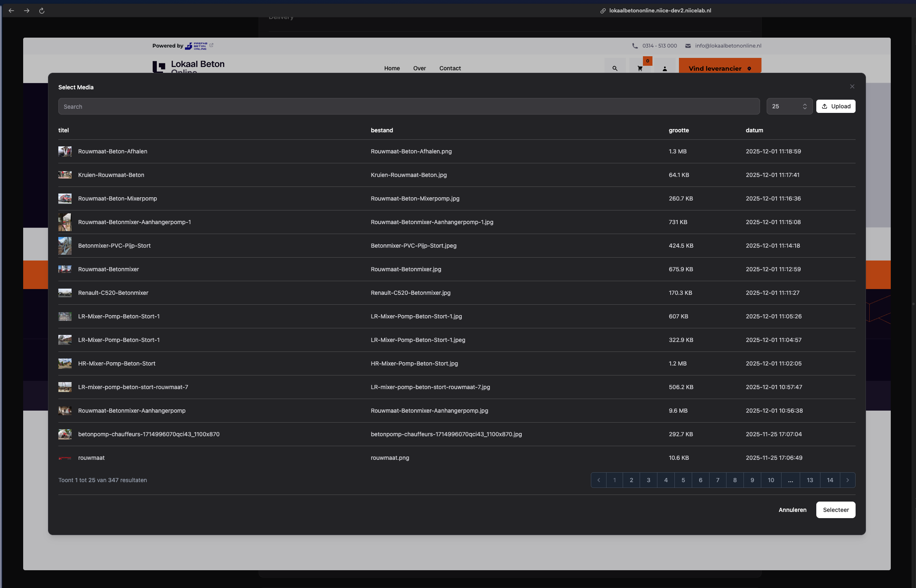Go to pagination page 2
The height and width of the screenshot is (588, 916).
click(631, 480)
